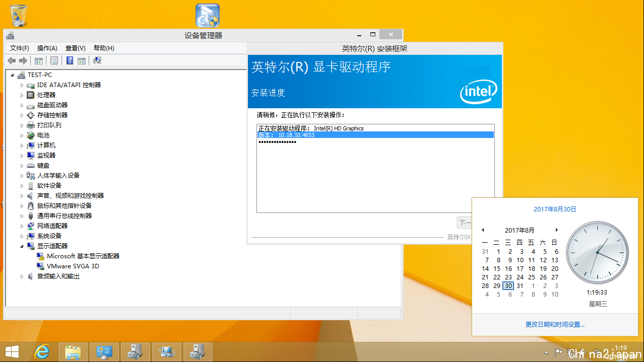This screenshot has height=362, width=644.
Task: Go to next month in calendar
Action: 556,230
